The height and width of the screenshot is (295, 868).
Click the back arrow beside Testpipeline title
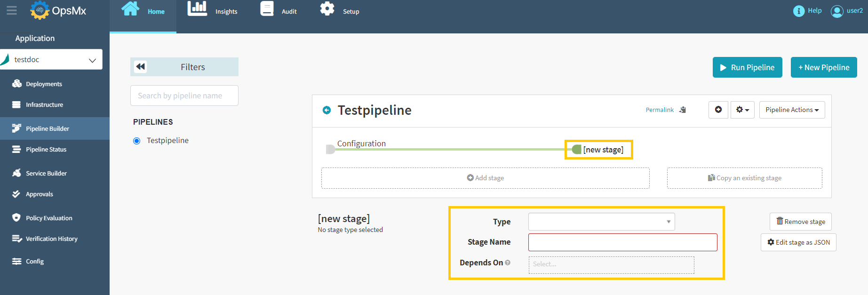326,110
